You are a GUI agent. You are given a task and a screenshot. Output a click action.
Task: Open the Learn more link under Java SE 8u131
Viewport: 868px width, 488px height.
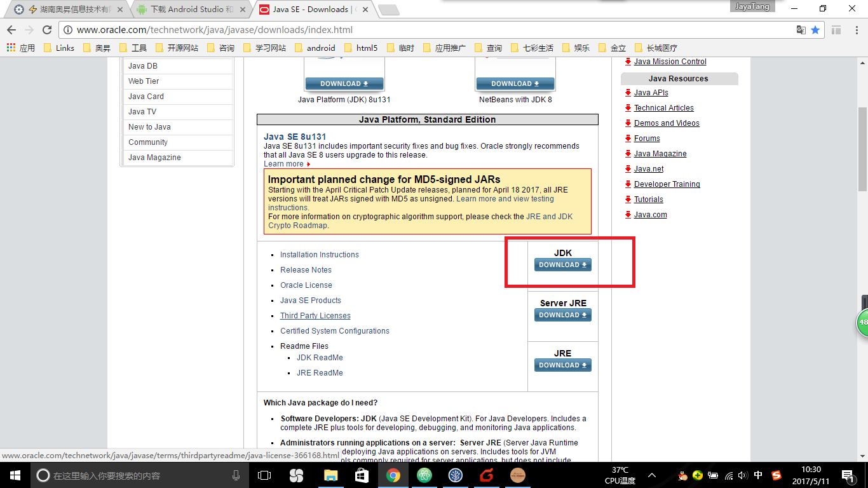[287, 164]
